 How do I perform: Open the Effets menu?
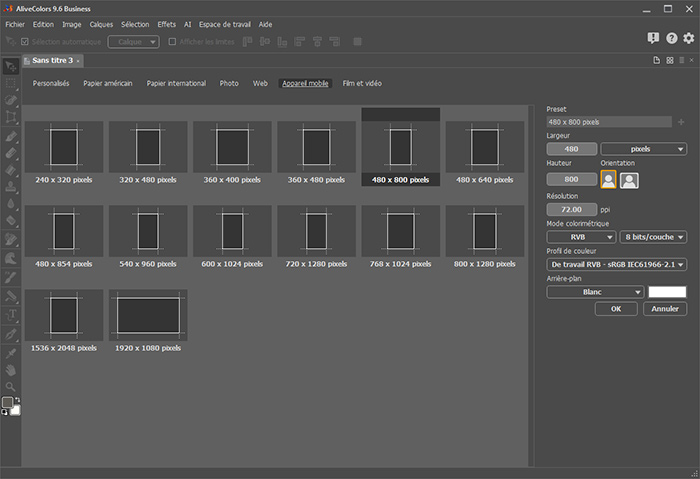point(167,25)
